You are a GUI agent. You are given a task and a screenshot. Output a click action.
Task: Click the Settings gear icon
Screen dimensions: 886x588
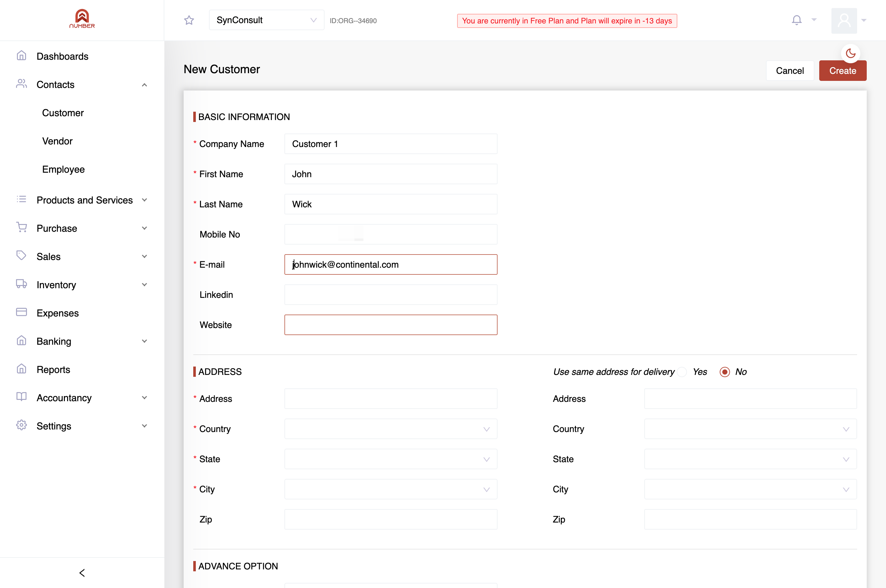pyautogui.click(x=22, y=425)
